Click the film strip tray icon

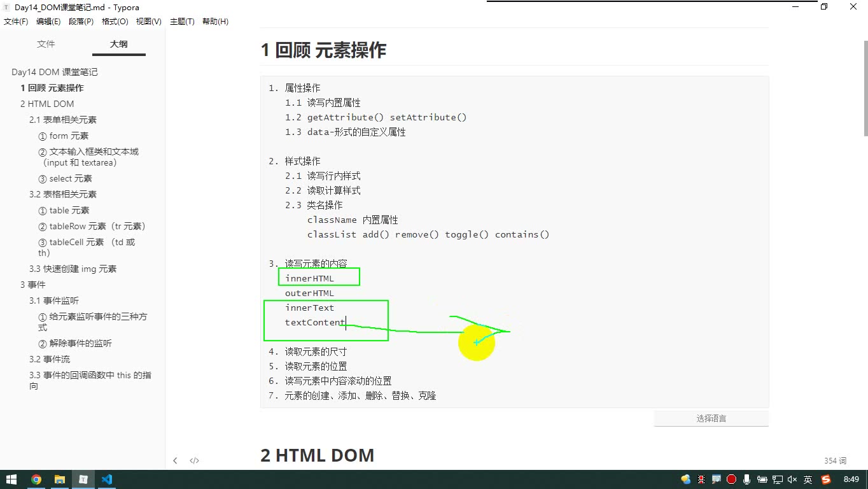coord(701,479)
